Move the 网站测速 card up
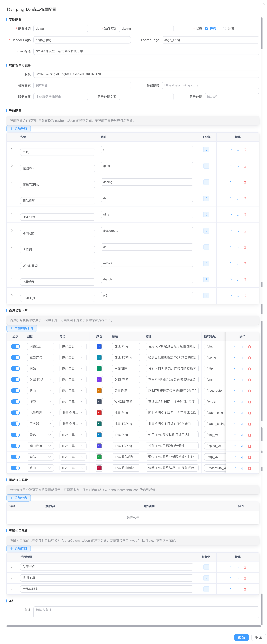The image size is (267, 644). pyautogui.click(x=235, y=369)
